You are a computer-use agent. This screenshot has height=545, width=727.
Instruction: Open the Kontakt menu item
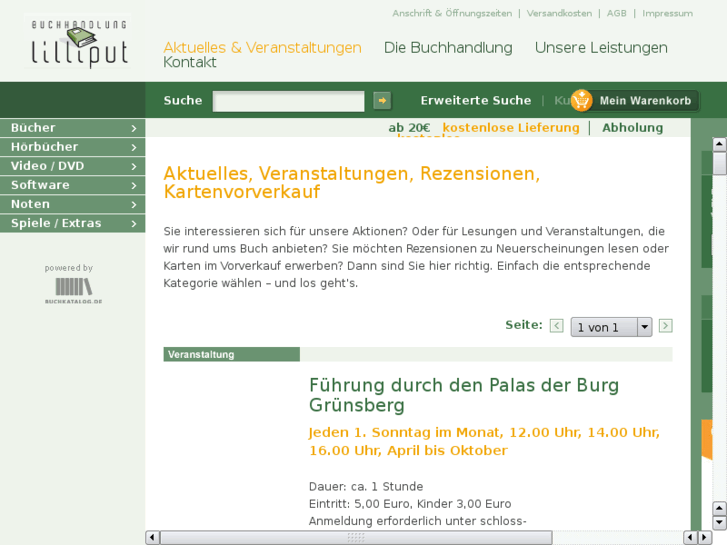190,62
